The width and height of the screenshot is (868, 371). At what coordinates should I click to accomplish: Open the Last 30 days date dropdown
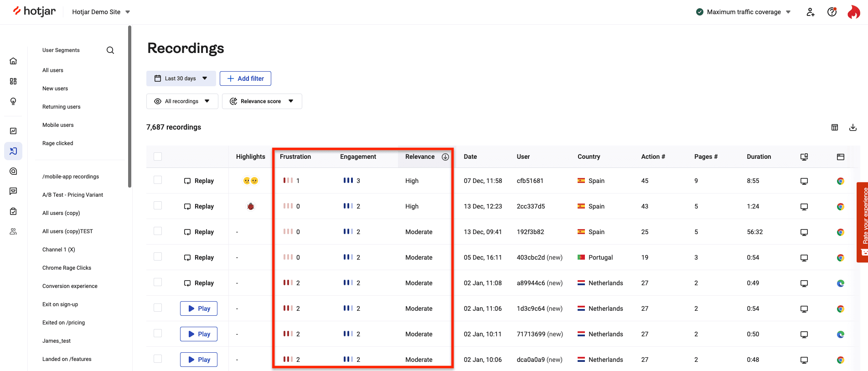[181, 78]
